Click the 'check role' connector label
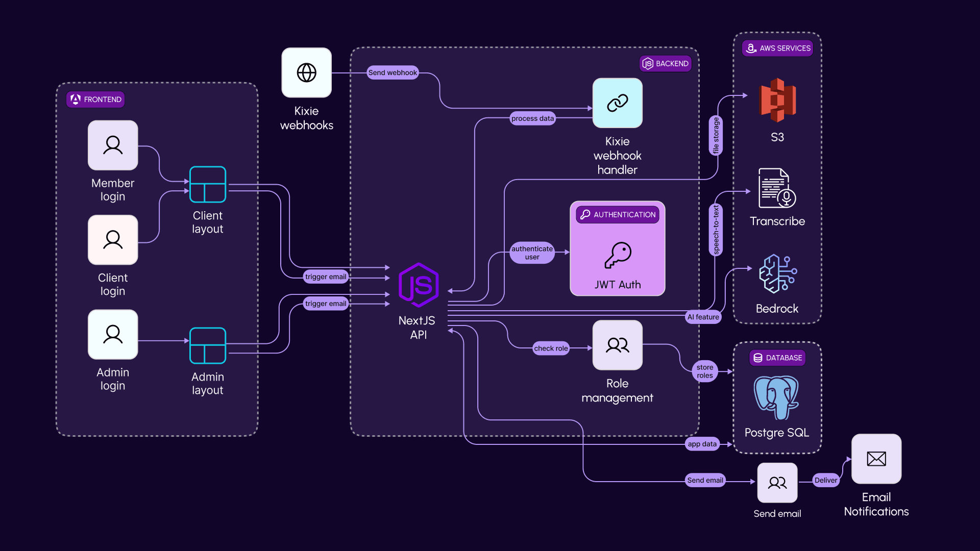 pos(551,348)
